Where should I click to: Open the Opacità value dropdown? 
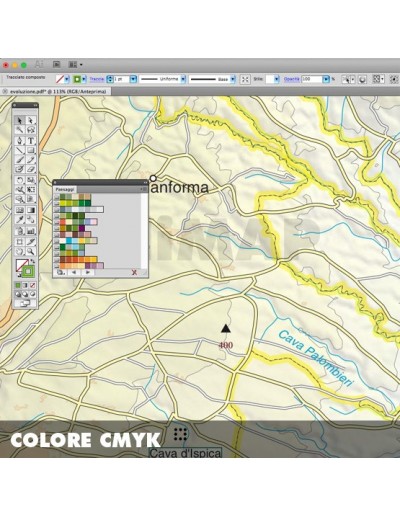pyautogui.click(x=326, y=79)
